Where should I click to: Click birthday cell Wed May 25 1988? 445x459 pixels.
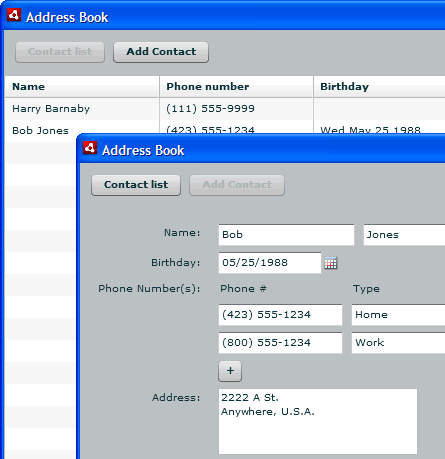[370, 129]
